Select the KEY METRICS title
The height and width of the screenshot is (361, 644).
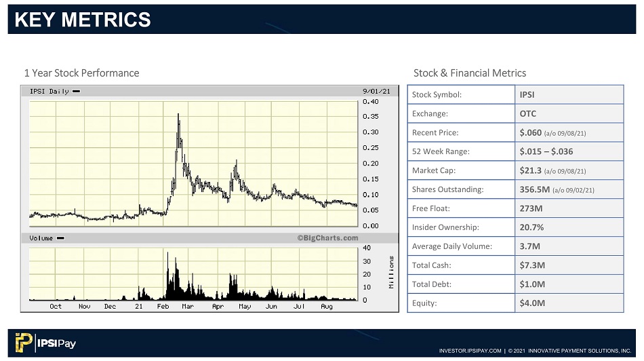(83, 20)
